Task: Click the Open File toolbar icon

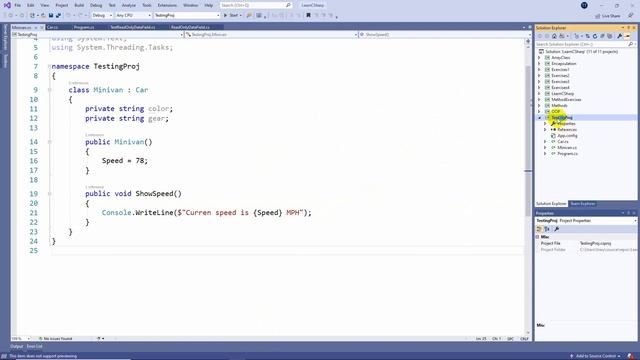Action: [43, 16]
